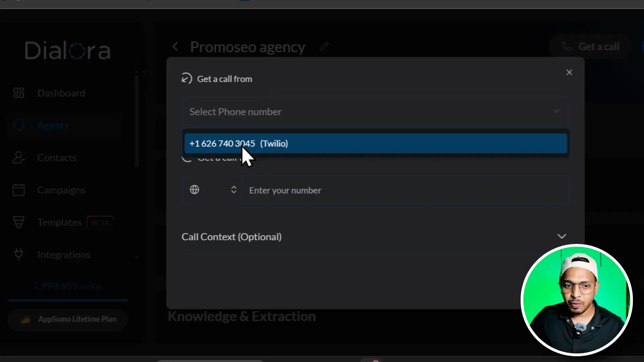Click the Dashboard grid icon
This screenshot has height=362, width=644.
[x=18, y=93]
